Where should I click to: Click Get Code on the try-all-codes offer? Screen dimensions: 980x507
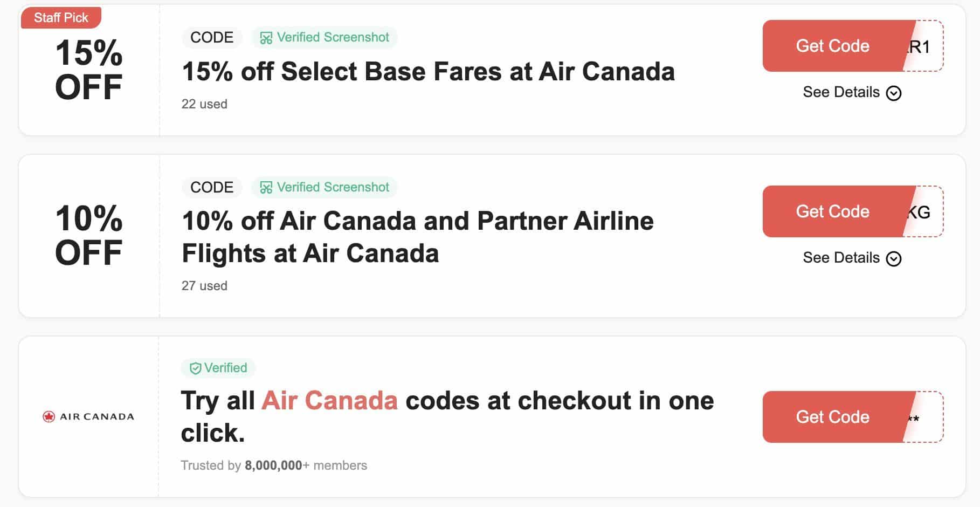coord(831,417)
